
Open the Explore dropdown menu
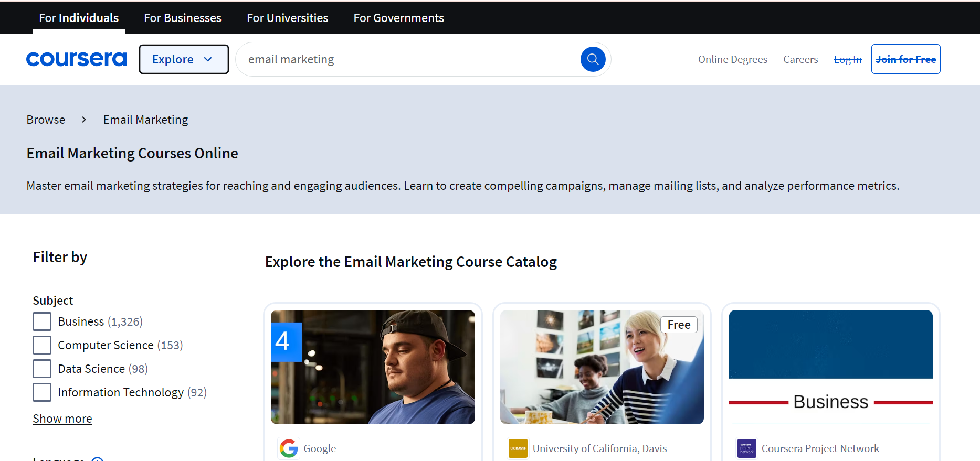pos(184,59)
